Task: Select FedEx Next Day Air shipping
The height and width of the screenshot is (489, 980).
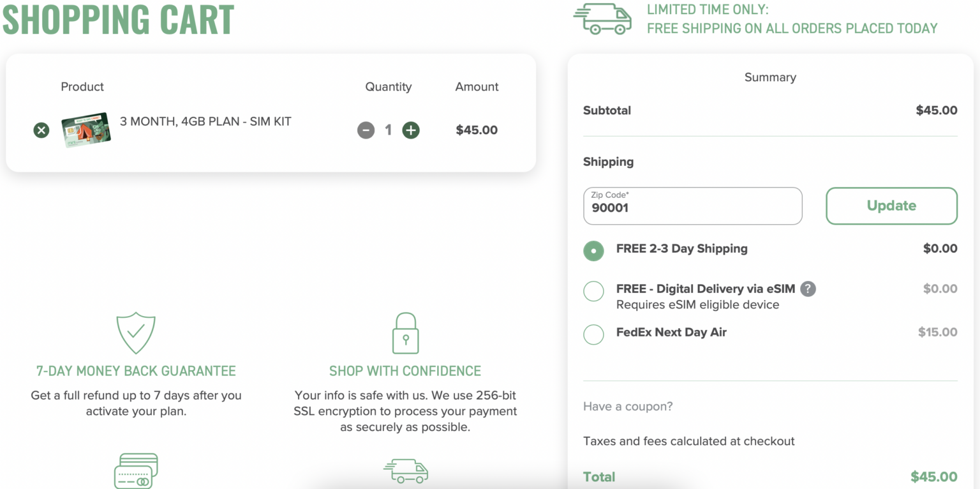Action: (x=593, y=335)
